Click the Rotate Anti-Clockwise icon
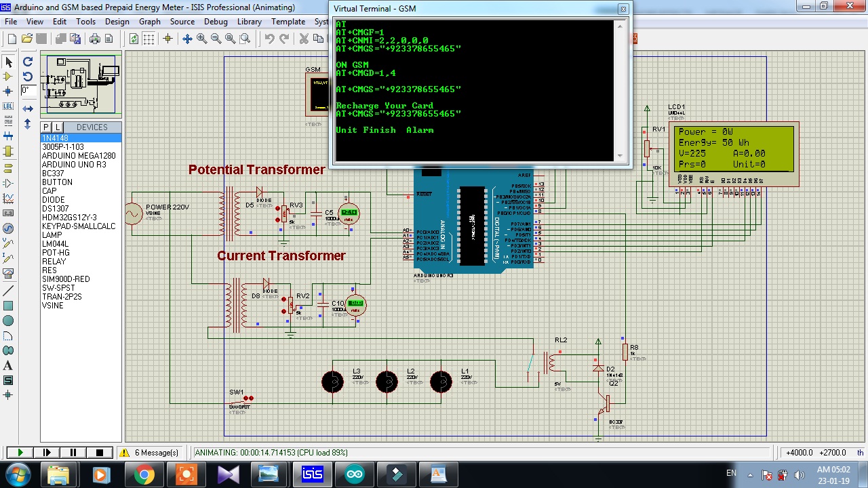The image size is (868, 488). [x=28, y=77]
